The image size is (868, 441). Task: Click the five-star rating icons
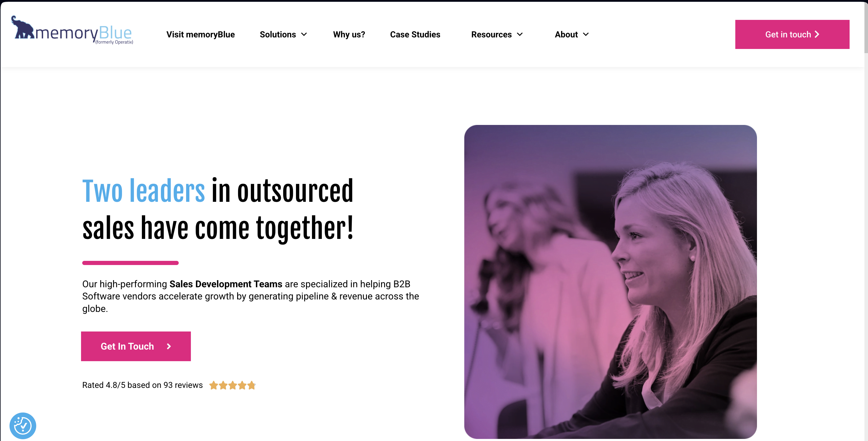click(232, 385)
